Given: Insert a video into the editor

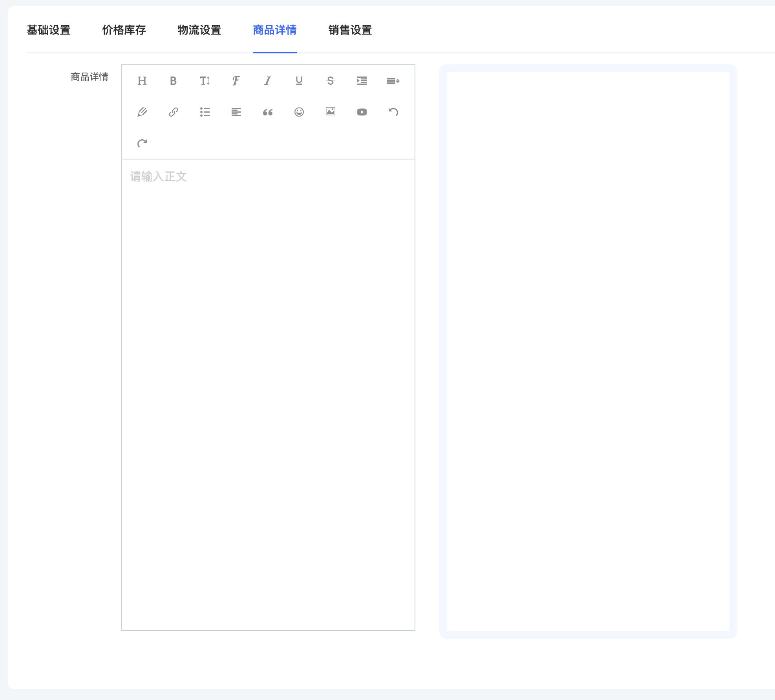Looking at the screenshot, I should (x=362, y=112).
